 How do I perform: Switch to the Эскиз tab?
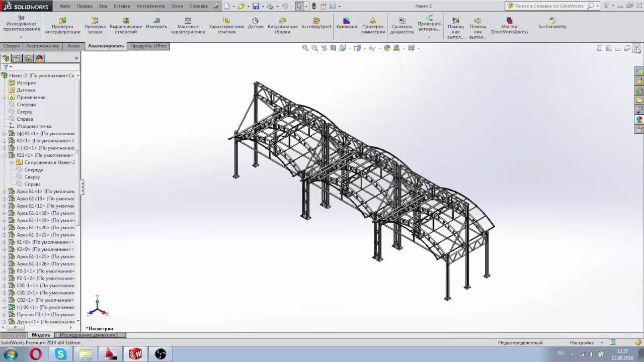pos(73,46)
